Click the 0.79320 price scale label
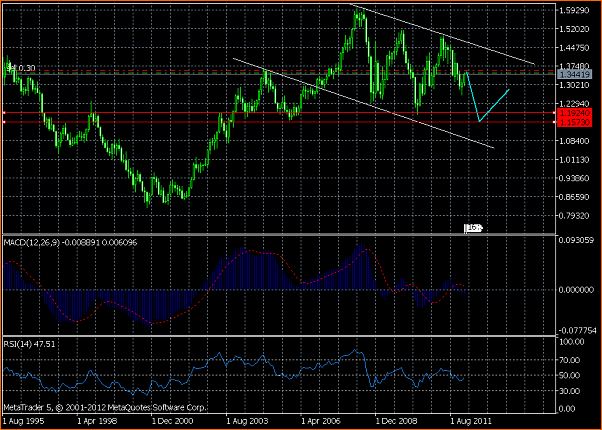This screenshot has width=602, height=430. 574,216
